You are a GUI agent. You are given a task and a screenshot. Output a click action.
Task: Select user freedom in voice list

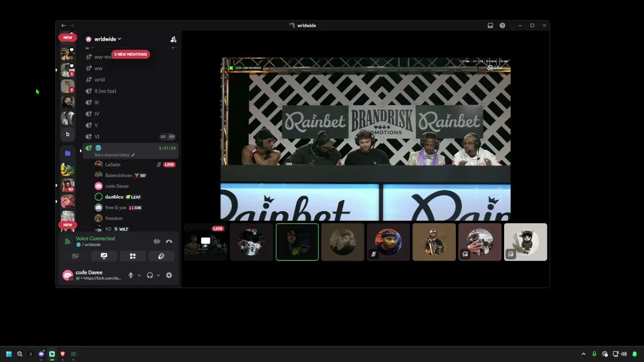pyautogui.click(x=114, y=218)
